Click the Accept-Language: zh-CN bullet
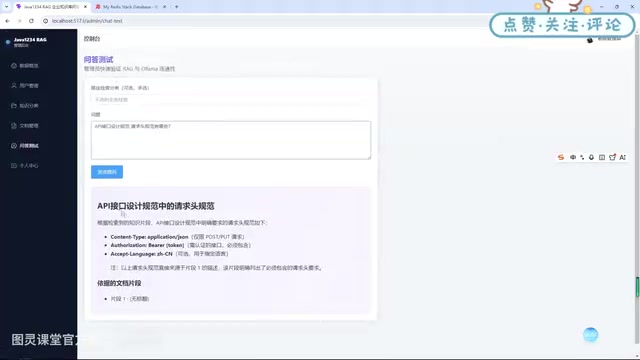 click(x=169, y=254)
